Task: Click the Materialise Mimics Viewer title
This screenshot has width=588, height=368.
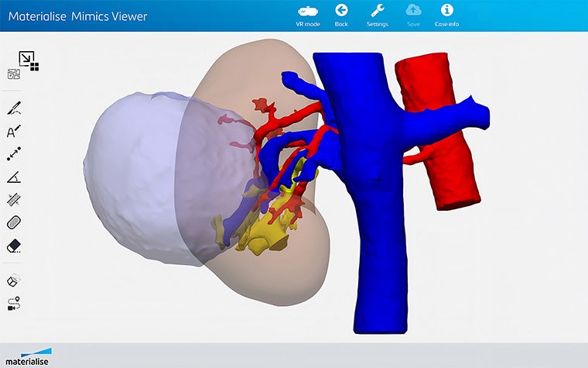Action: (77, 16)
